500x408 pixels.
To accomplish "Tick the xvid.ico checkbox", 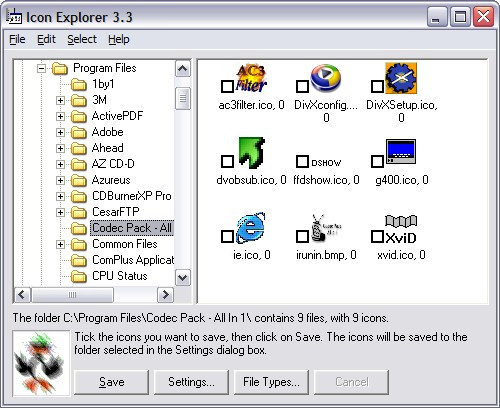I will tap(377, 237).
